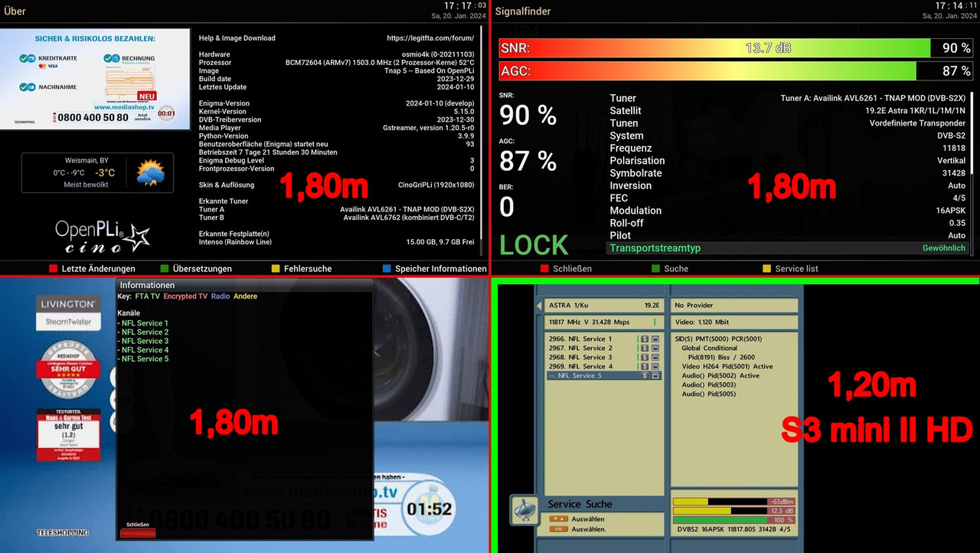
Task: Select the Modulation 16APSK row
Action: 788,211
